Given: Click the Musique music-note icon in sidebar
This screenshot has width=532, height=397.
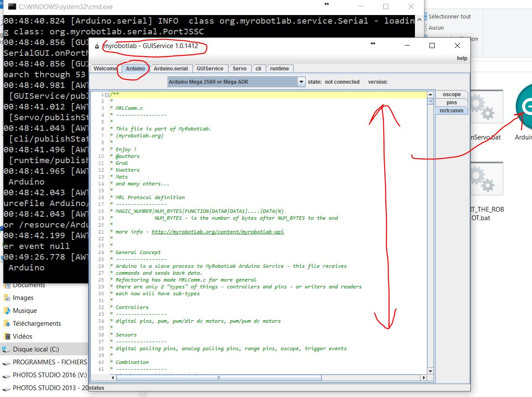Looking at the screenshot, I should click(6, 311).
